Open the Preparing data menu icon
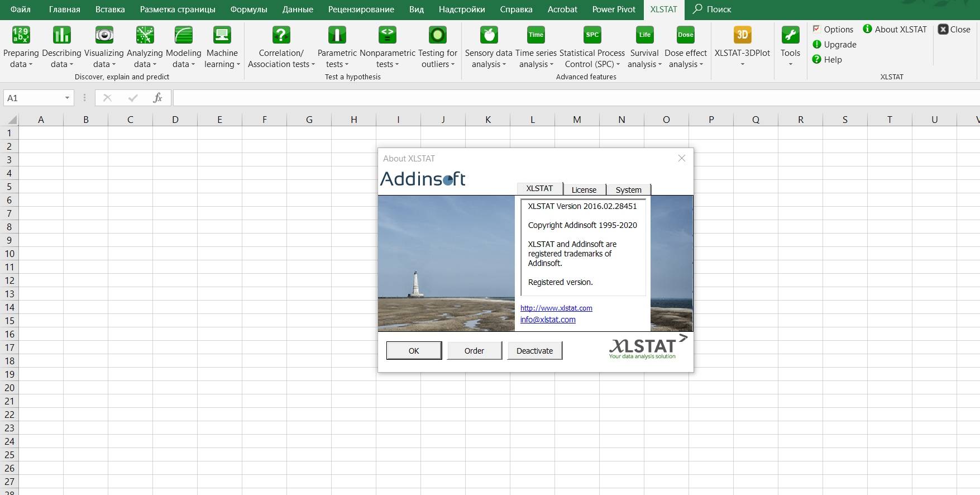Screen dimensions: 980x495 21,35
